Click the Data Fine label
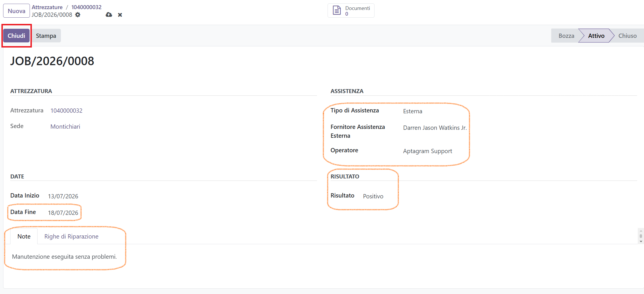 (23, 212)
